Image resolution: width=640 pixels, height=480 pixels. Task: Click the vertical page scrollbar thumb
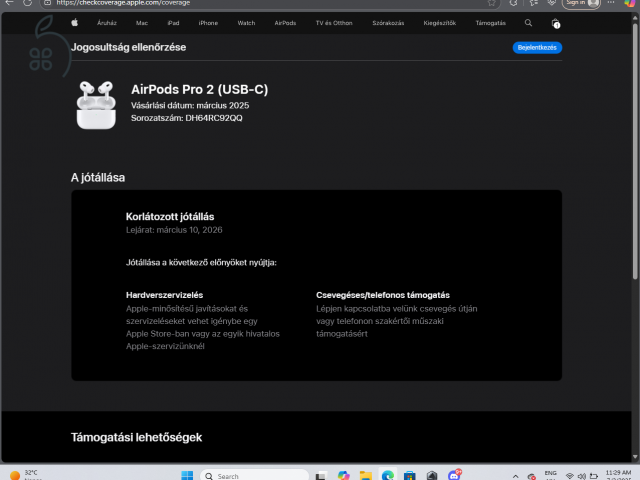click(635, 151)
